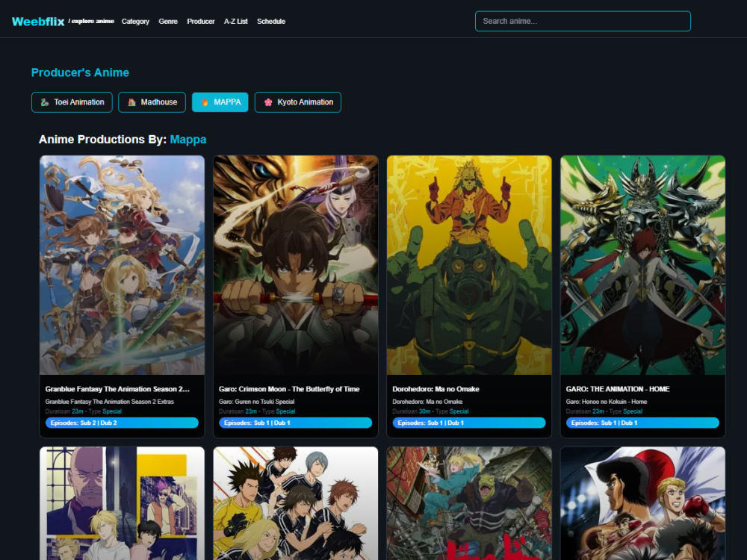Select the Toei Animation producer button
This screenshot has width=747, height=560.
(x=72, y=102)
